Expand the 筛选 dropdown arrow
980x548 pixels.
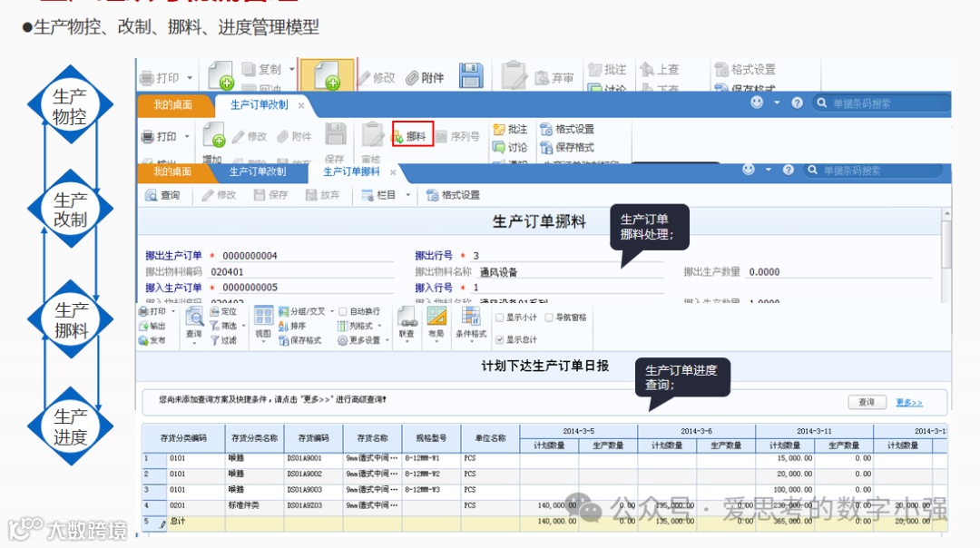[x=243, y=327]
